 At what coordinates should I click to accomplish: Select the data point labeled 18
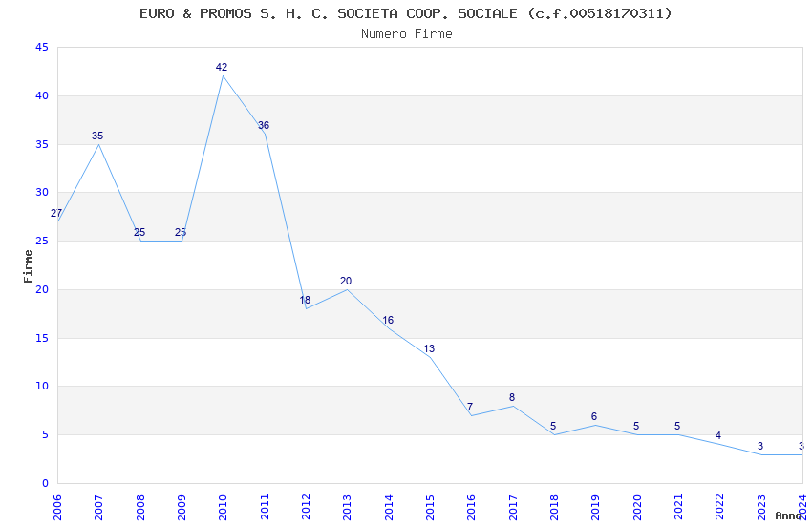click(305, 300)
